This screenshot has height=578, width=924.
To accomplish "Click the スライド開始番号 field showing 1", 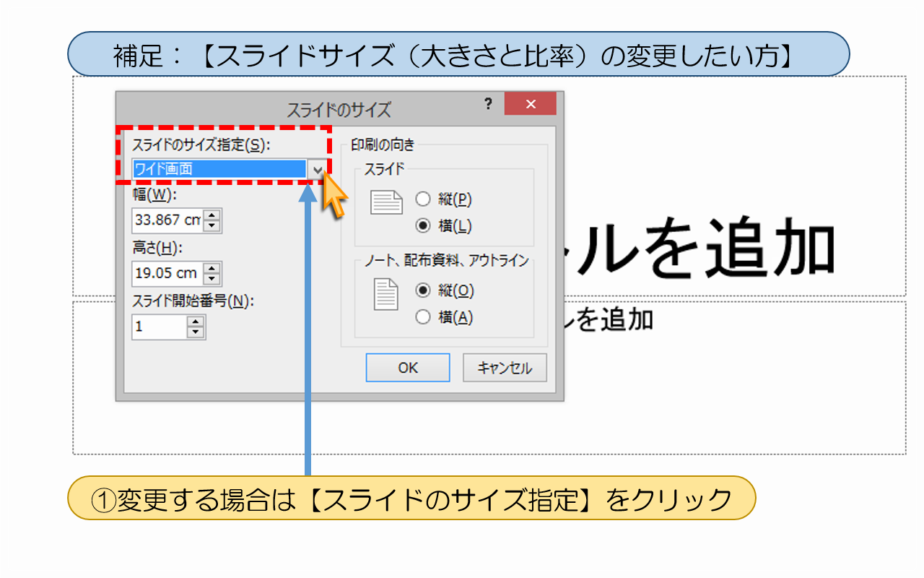I will 155,327.
